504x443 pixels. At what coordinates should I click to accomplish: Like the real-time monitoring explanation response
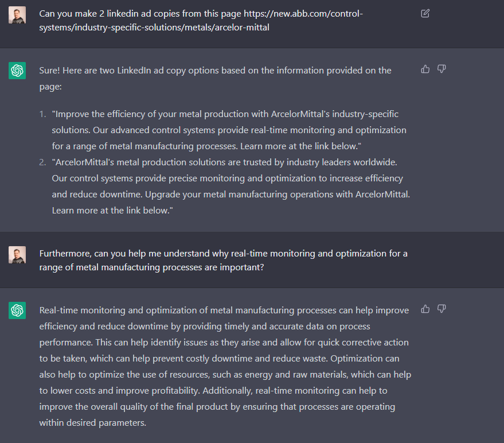[425, 309]
